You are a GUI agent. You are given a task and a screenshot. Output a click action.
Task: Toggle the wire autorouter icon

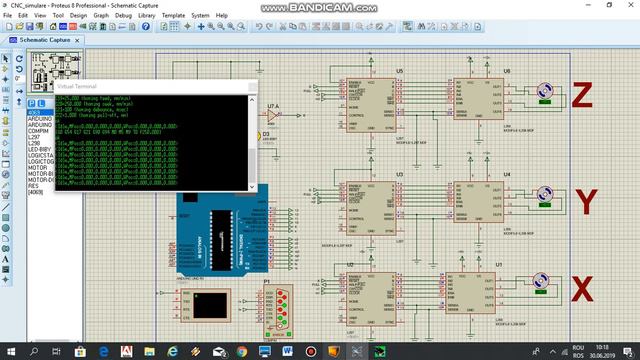407,27
